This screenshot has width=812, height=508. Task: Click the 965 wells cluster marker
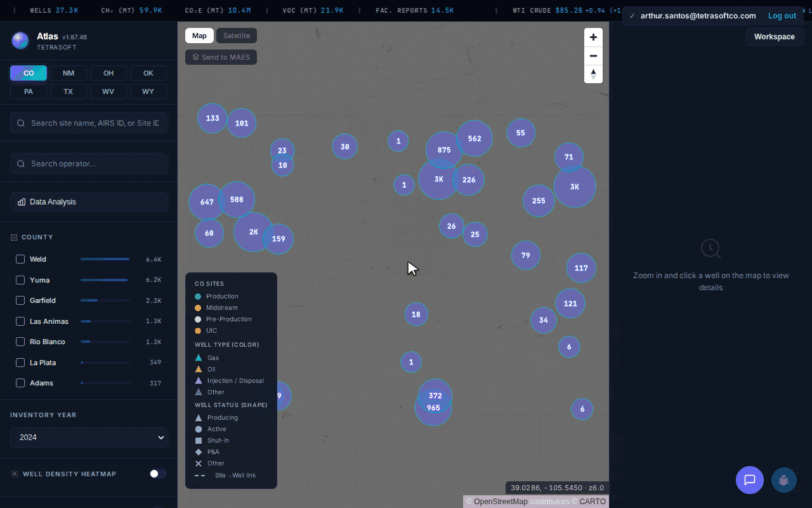(433, 408)
